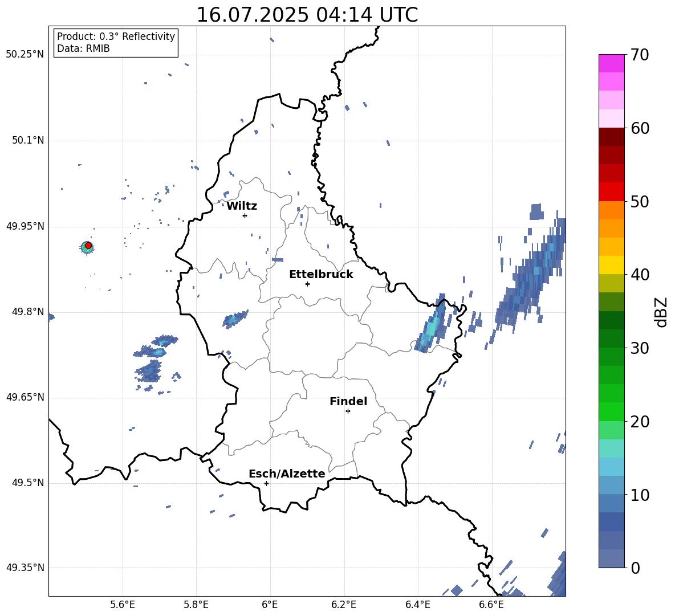Click the 49.65°N latitude label

tap(25, 397)
